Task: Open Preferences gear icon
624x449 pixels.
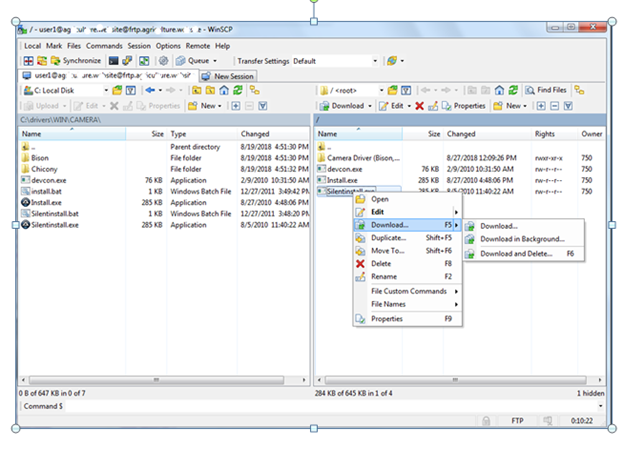Action: pos(163,61)
